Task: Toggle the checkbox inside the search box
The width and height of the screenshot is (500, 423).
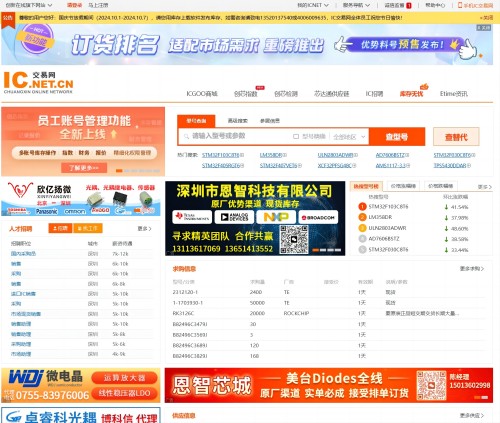Action: point(296,136)
